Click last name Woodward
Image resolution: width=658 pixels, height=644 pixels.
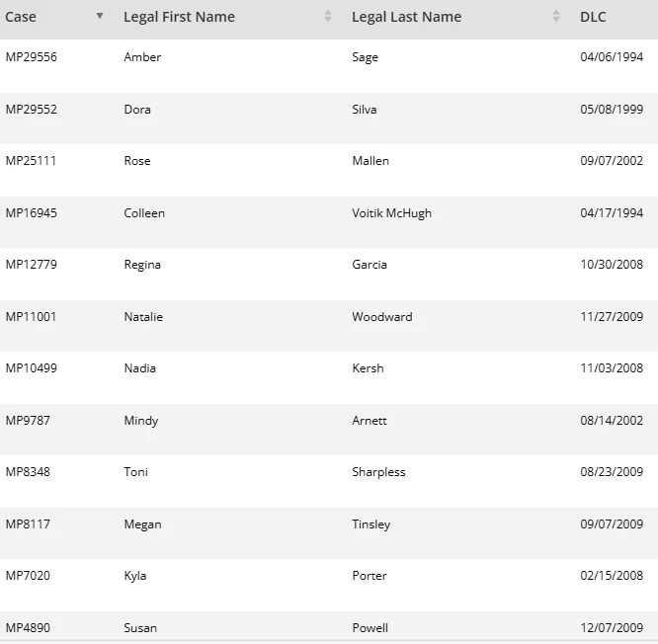(382, 317)
